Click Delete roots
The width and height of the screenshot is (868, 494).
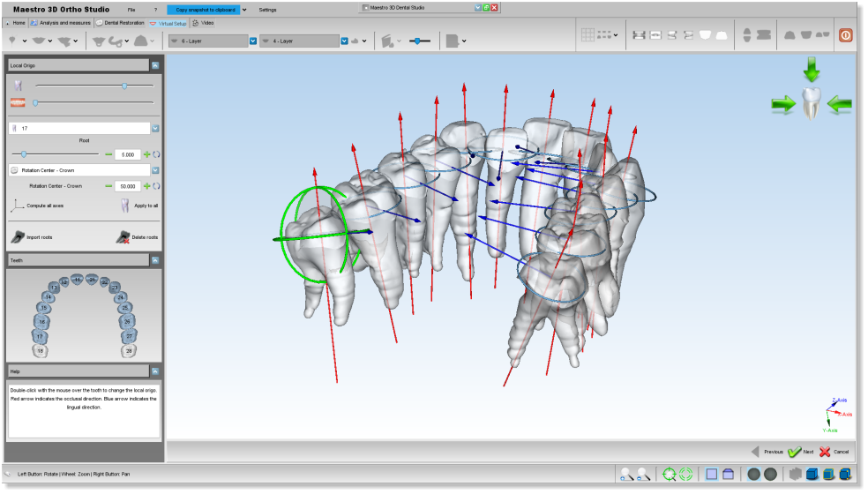point(137,237)
